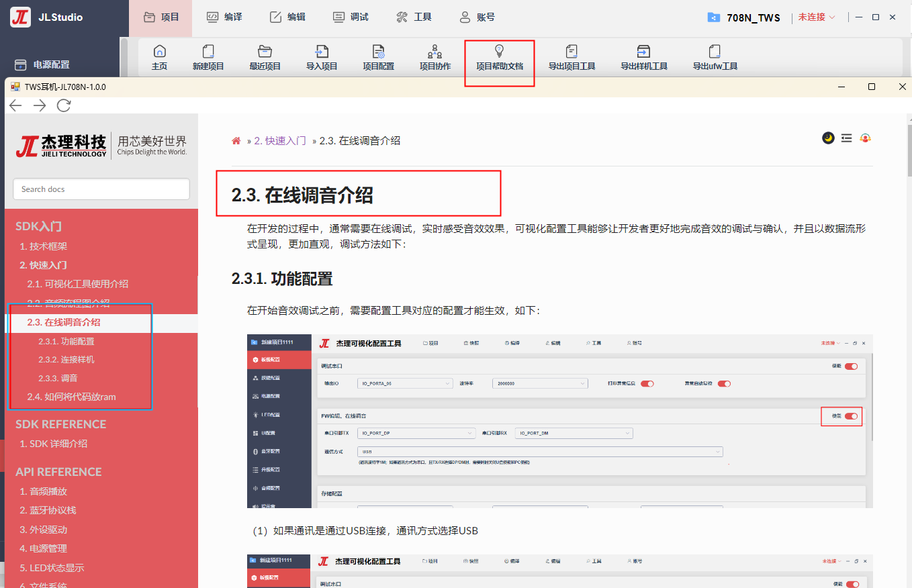
Task: Collapse the docs sidebar with indent icon
Action: pos(847,138)
